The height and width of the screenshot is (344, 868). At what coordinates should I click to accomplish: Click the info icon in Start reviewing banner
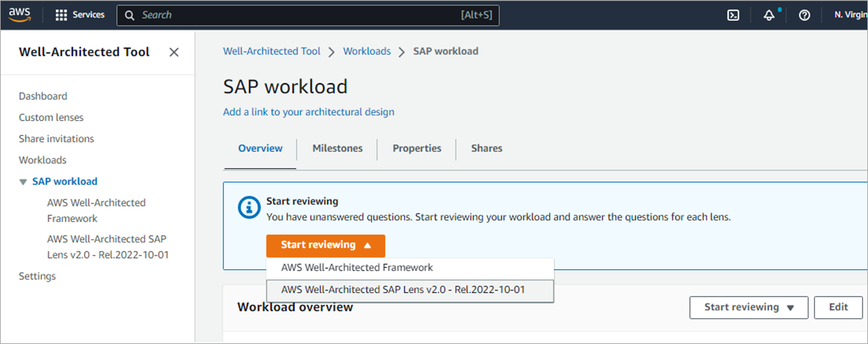coord(249,208)
